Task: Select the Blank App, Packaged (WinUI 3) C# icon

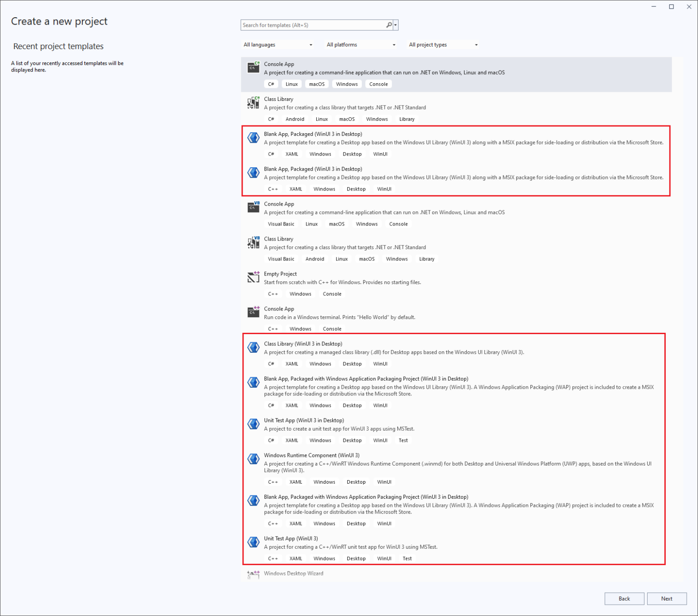Action: pyautogui.click(x=253, y=137)
